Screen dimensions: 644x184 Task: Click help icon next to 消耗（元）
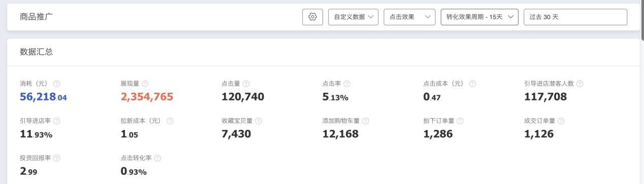coord(57,84)
